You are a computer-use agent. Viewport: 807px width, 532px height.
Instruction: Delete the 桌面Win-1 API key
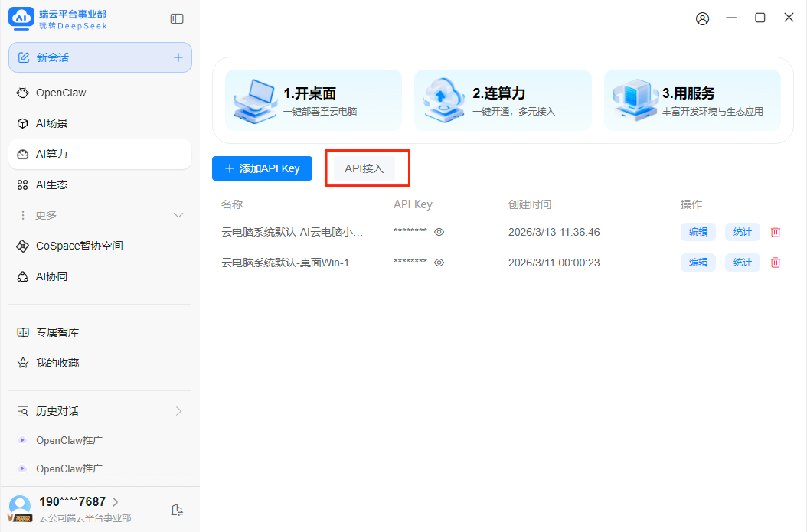[775, 263]
